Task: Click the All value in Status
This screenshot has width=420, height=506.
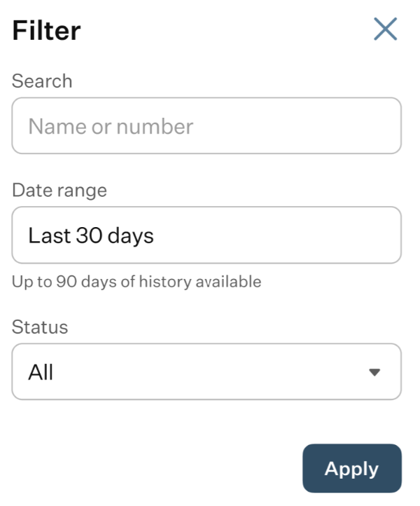Action: [41, 372]
